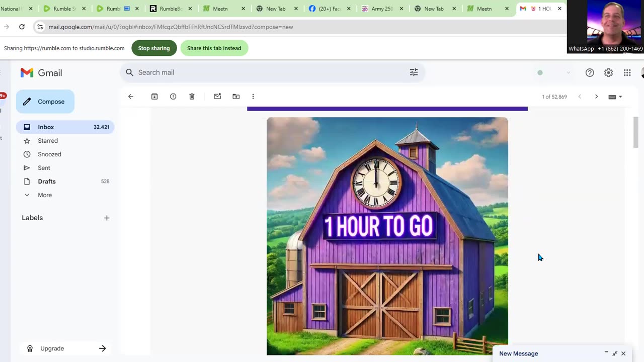This screenshot has height=362, width=644.
Task: Archive this email
Action: pos(154,97)
